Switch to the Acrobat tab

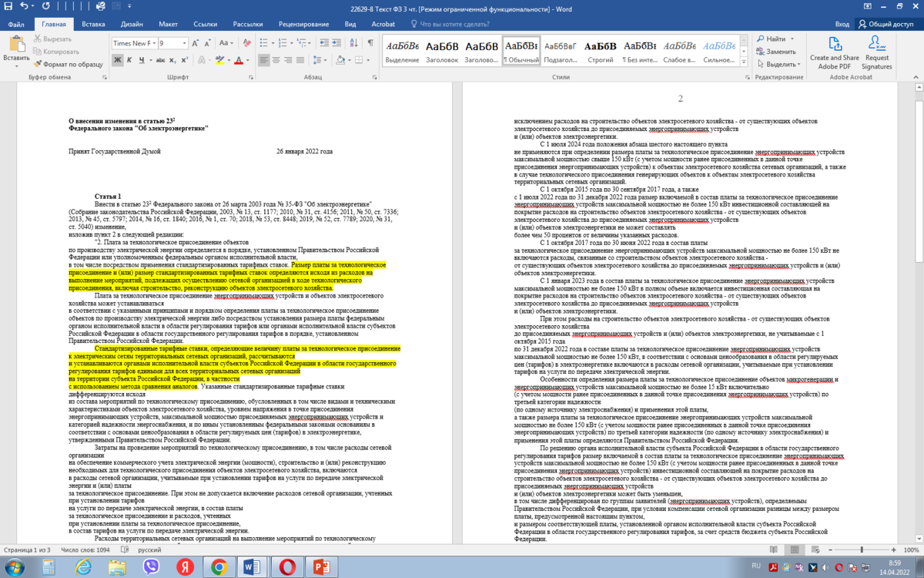[x=383, y=24]
